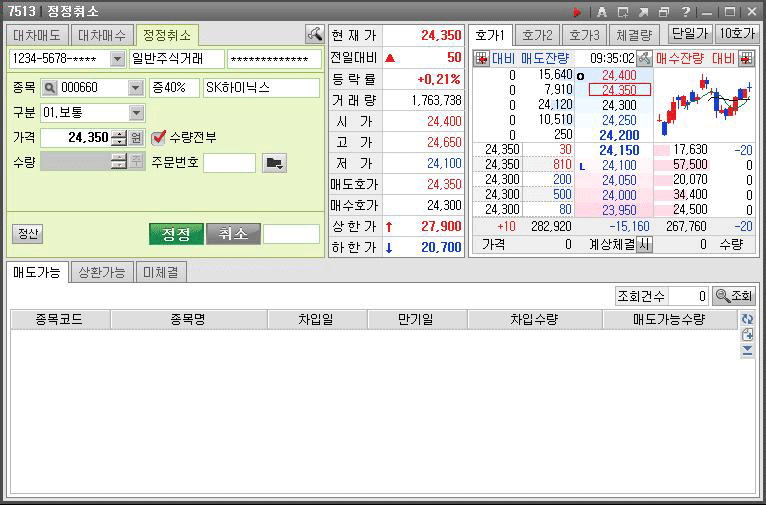Click the bold 24,200 price
The height and width of the screenshot is (505, 766).
[x=619, y=135]
